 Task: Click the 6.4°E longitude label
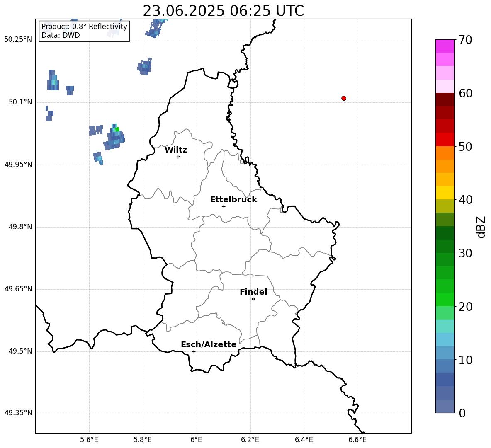(x=304, y=440)
